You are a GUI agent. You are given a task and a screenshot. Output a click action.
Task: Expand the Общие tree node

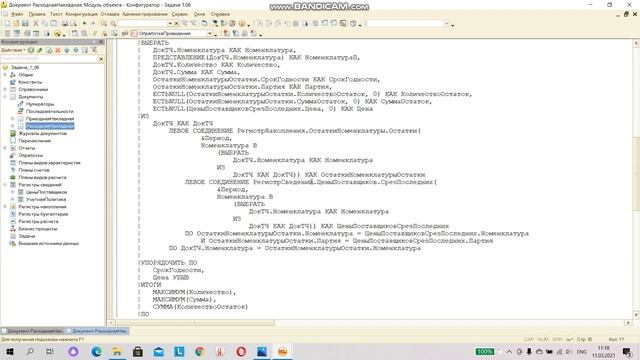click(x=5, y=75)
